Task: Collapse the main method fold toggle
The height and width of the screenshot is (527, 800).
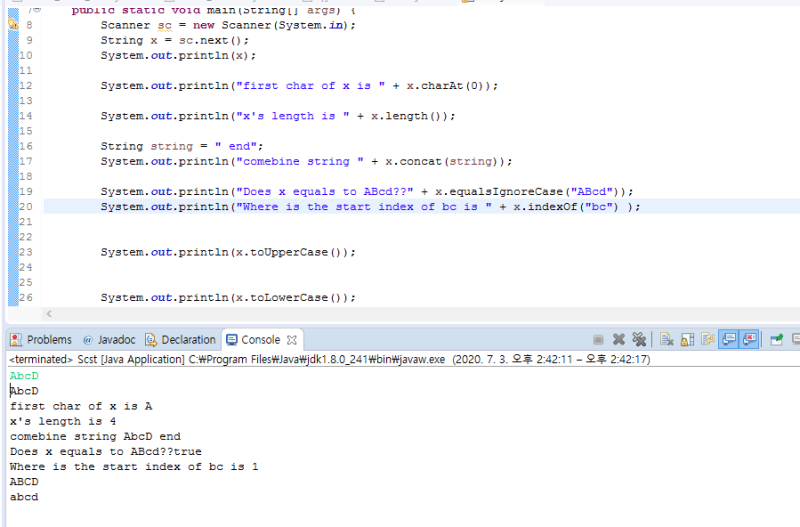Action: click(x=37, y=10)
